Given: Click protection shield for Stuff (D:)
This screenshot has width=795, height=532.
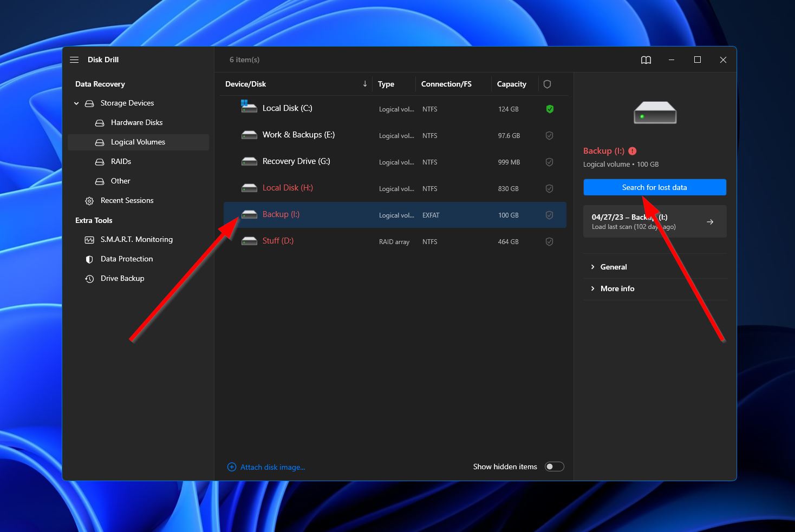Looking at the screenshot, I should (549, 241).
